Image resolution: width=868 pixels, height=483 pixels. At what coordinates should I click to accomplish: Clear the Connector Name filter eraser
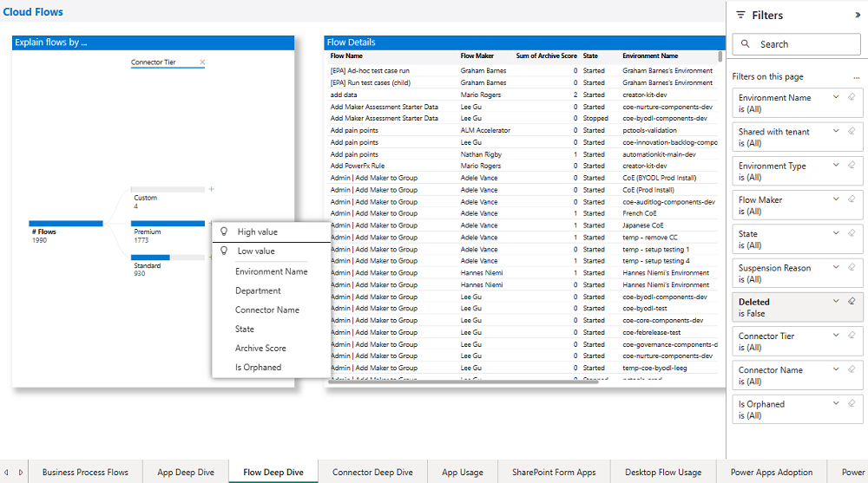[852, 369]
